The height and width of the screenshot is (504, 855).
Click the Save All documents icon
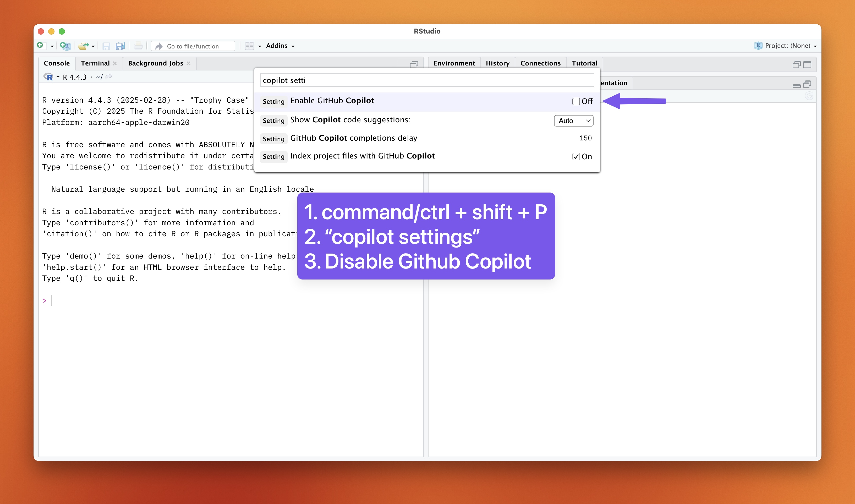(120, 46)
